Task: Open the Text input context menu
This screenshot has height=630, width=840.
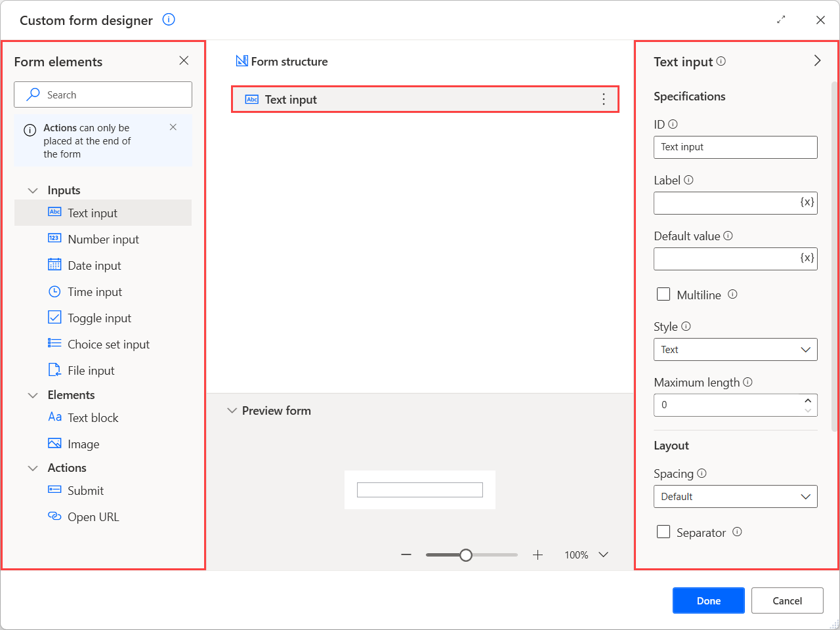Action: (x=603, y=99)
